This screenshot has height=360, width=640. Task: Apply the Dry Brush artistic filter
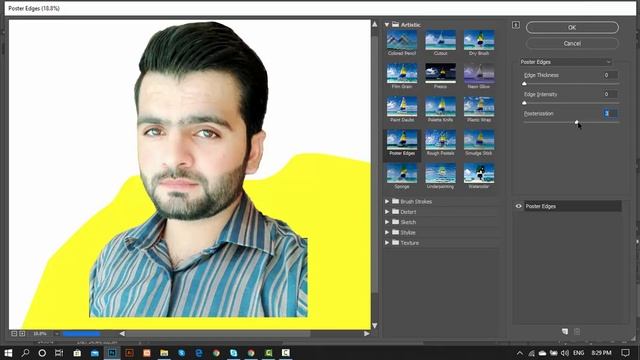point(479,40)
